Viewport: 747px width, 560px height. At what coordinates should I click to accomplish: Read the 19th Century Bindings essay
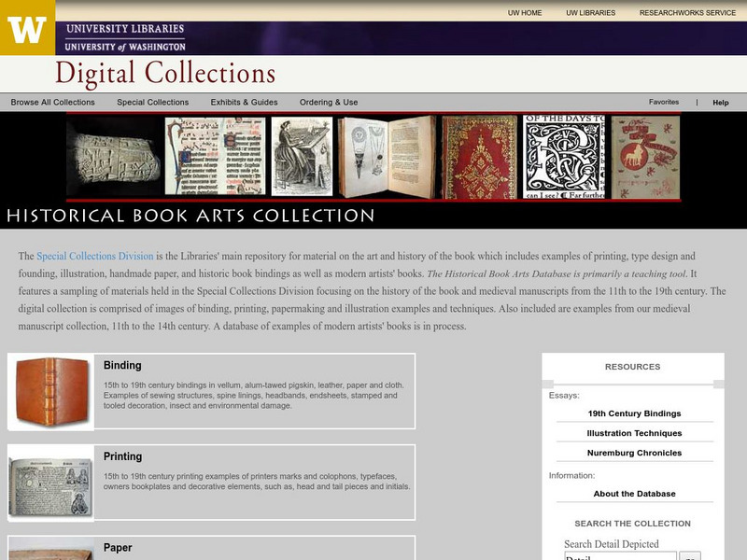[634, 413]
